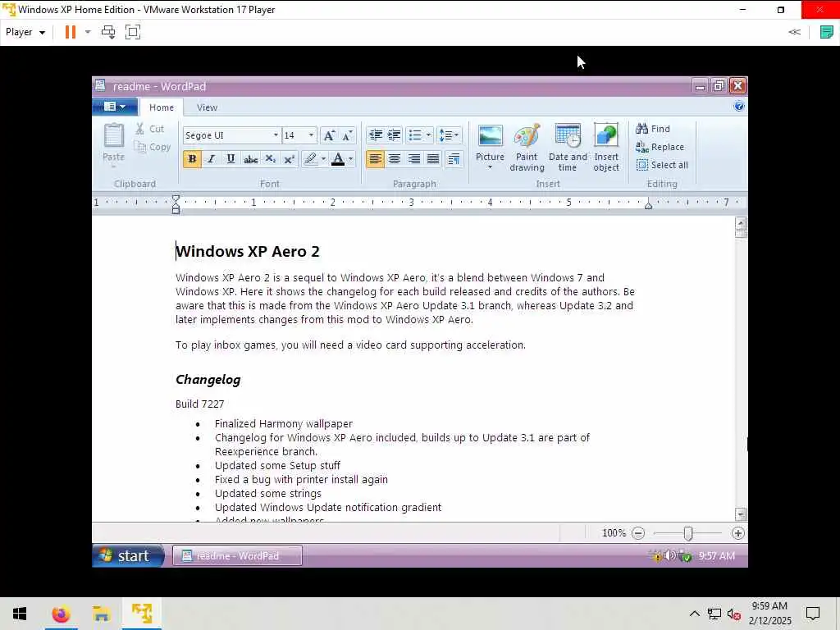Image resolution: width=840 pixels, height=630 pixels.
Task: Open the paragraph settings dialog icon
Action: pyautogui.click(x=454, y=159)
